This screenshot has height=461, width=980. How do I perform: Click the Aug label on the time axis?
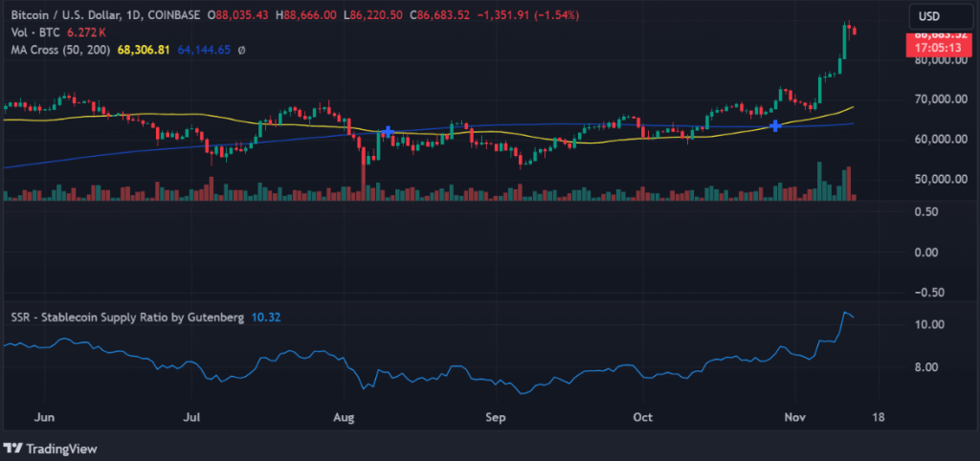(345, 417)
